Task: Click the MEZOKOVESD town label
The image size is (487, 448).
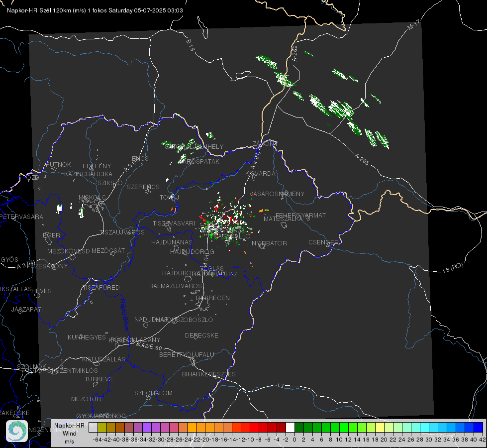Action: tap(68, 251)
